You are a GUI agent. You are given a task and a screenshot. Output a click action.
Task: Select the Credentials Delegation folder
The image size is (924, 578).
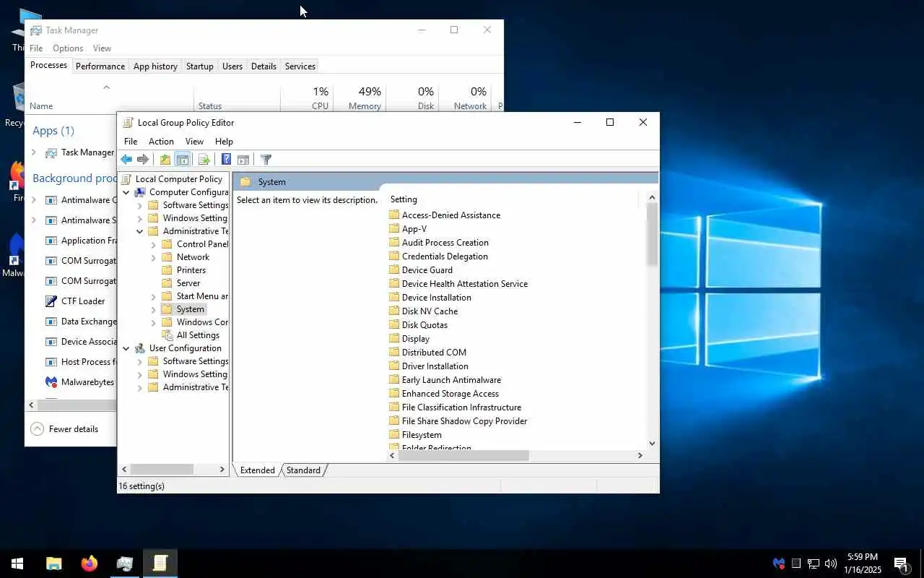(x=438, y=256)
